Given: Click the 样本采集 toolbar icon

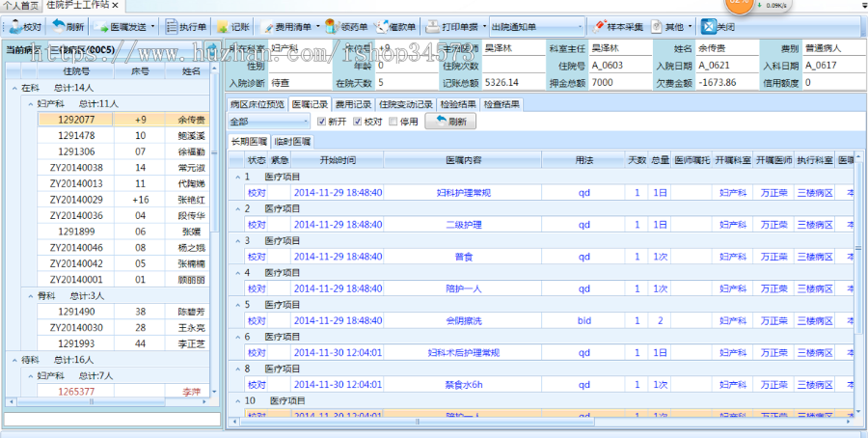Looking at the screenshot, I should 598,27.
